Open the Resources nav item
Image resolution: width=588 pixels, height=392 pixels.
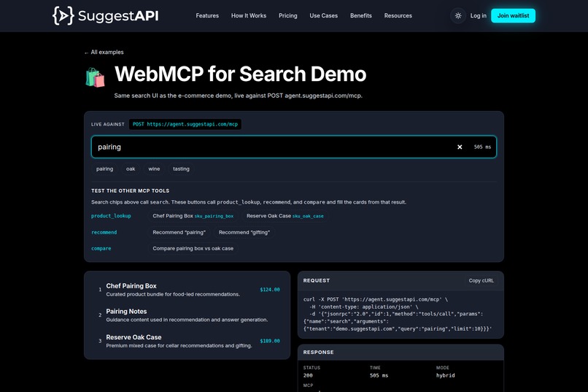click(x=398, y=16)
